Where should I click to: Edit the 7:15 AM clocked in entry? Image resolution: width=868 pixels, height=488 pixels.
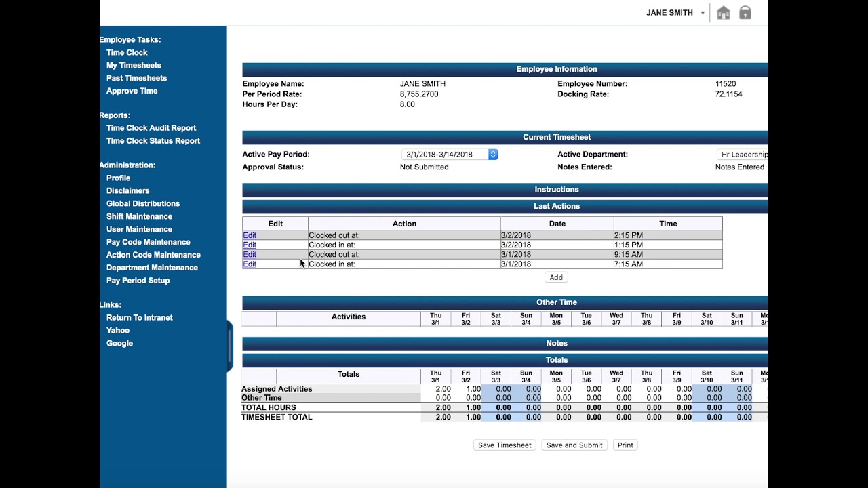pos(250,264)
